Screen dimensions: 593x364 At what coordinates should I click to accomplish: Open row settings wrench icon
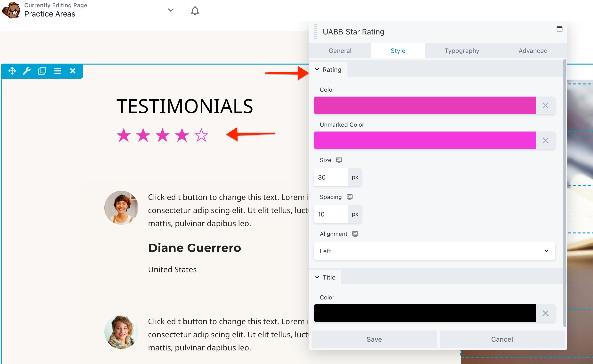(27, 71)
